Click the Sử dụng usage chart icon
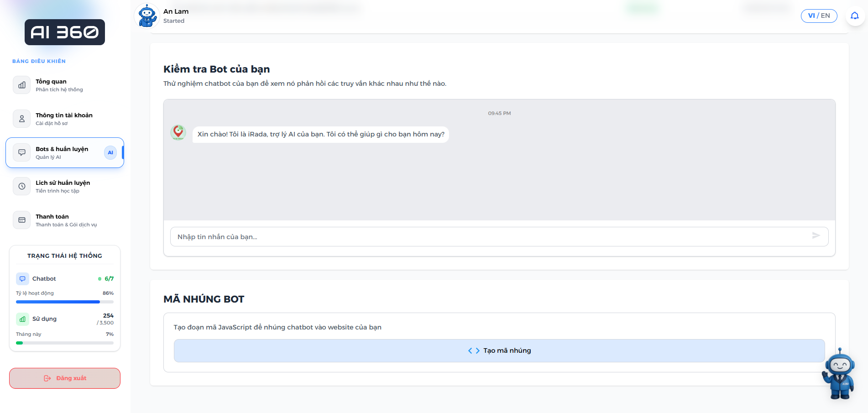 [x=22, y=319]
